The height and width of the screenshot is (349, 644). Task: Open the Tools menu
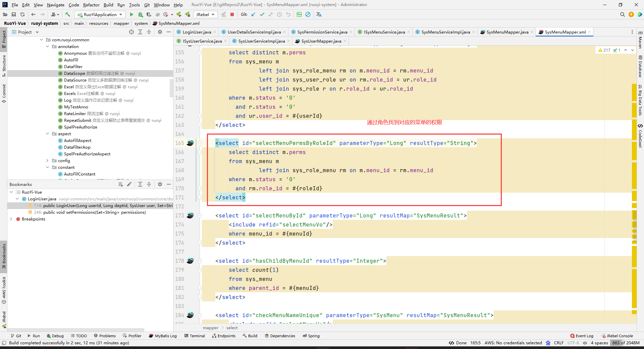point(135,5)
